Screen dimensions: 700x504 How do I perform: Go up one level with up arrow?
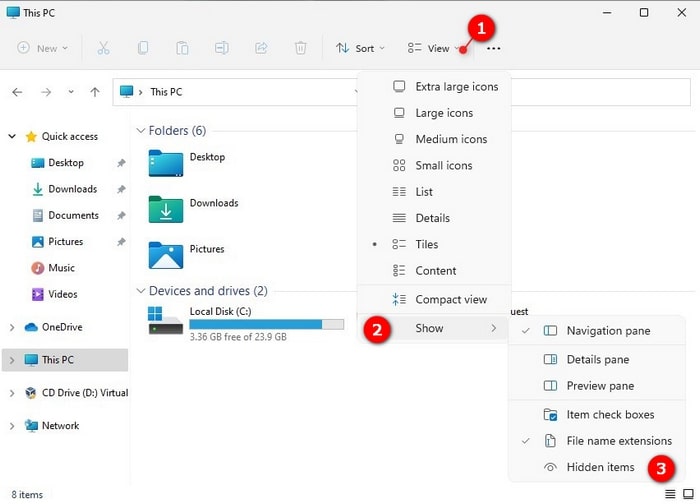pyautogui.click(x=95, y=92)
